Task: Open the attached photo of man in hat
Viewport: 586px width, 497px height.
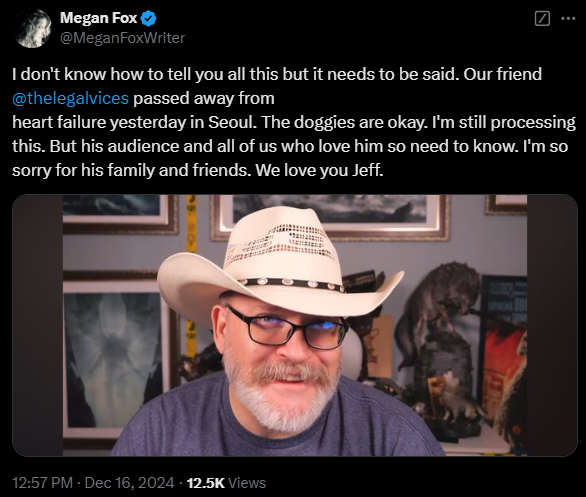Action: 295,325
